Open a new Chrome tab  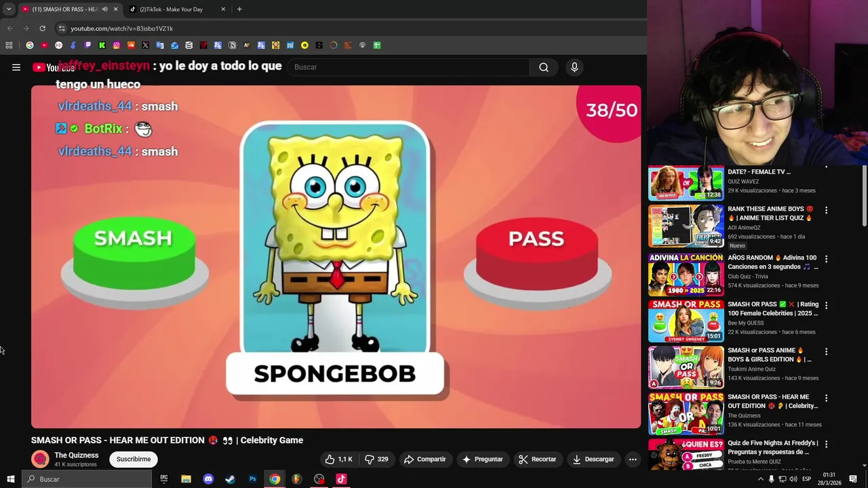[239, 9]
